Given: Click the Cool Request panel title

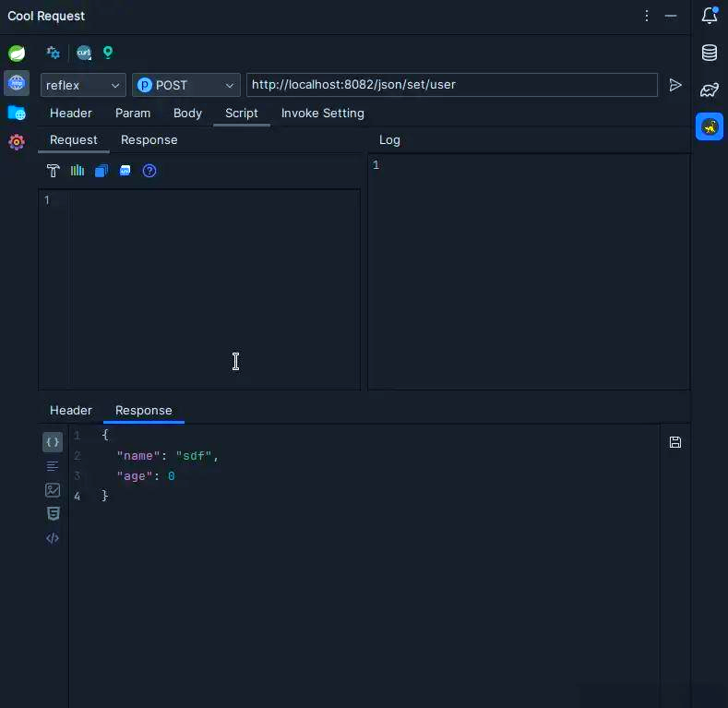Looking at the screenshot, I should click(46, 16).
